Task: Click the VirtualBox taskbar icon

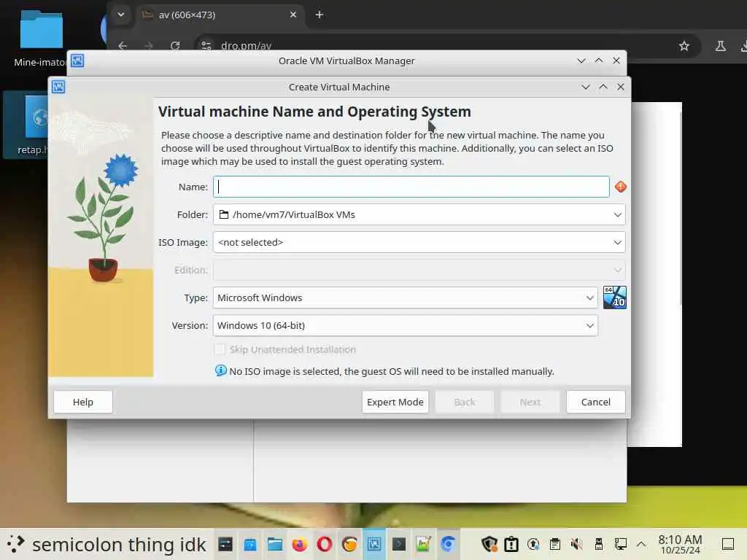Action: (374, 544)
